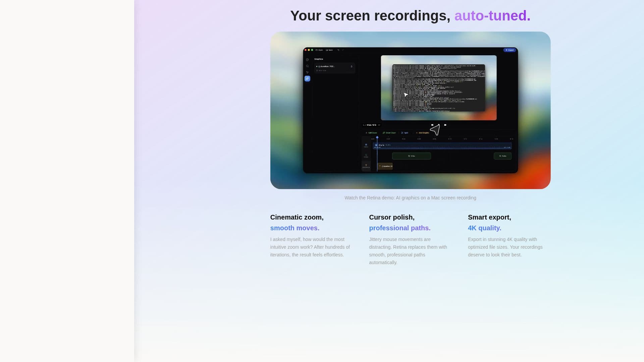Click Smart Zoom in timeline toolbar
The image size is (644, 362).
click(x=389, y=133)
